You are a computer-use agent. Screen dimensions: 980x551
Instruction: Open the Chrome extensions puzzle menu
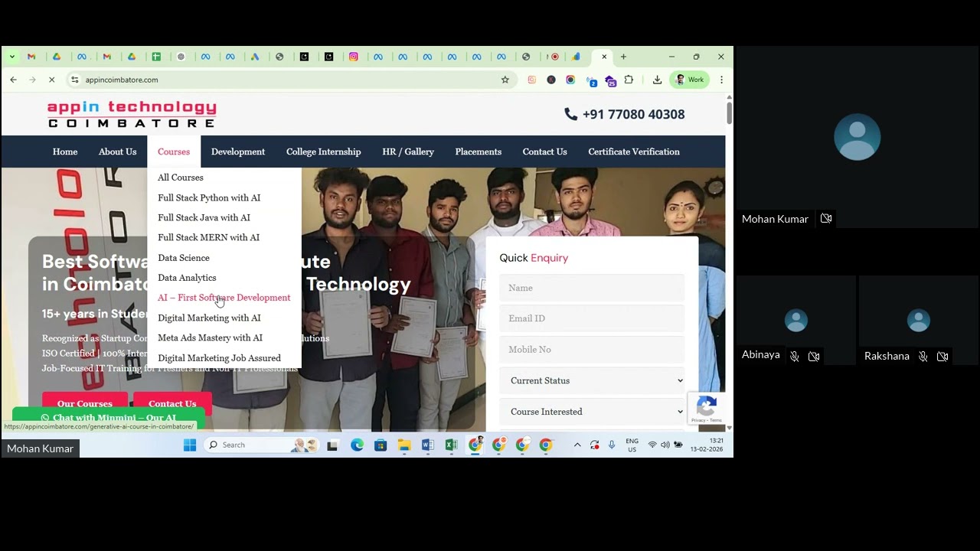(629, 80)
